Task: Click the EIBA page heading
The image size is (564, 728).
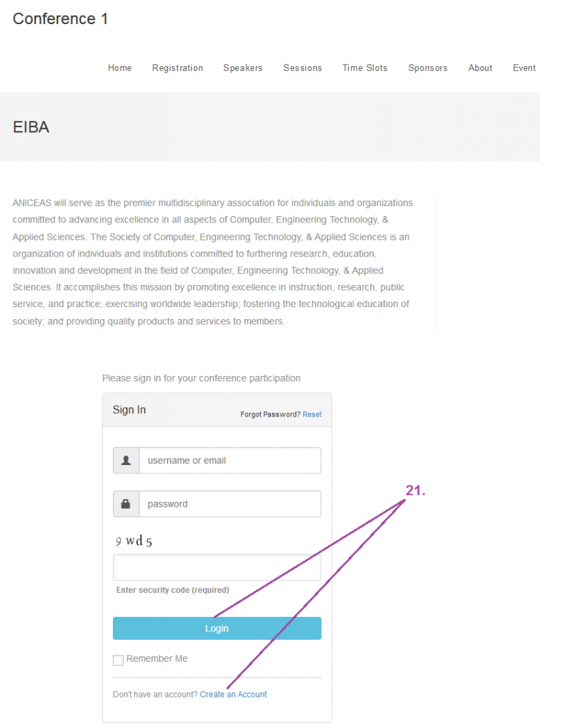Action: (x=31, y=127)
